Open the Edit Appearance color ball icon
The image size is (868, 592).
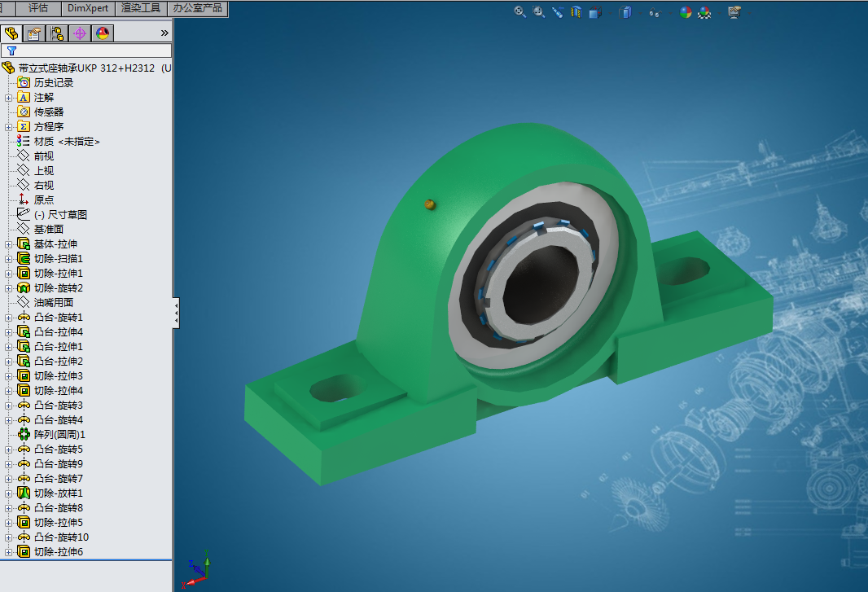[686, 12]
